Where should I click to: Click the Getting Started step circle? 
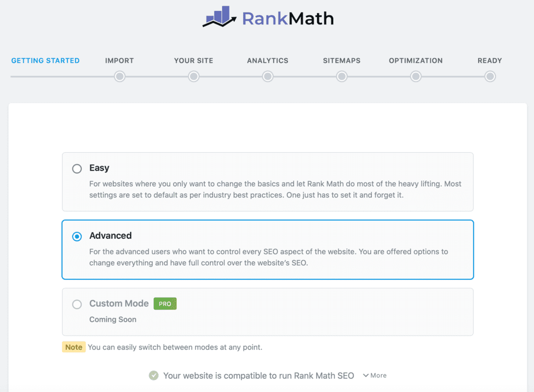(x=45, y=76)
